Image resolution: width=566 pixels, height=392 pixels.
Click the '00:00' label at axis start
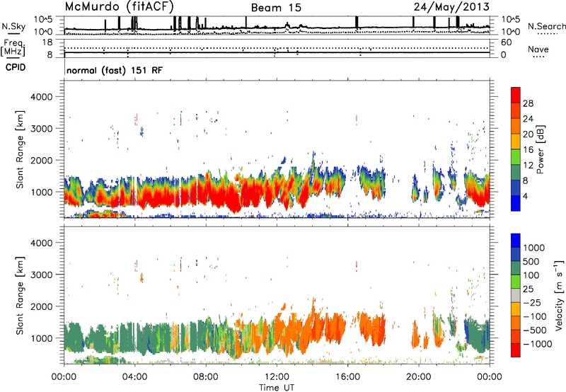click(64, 377)
